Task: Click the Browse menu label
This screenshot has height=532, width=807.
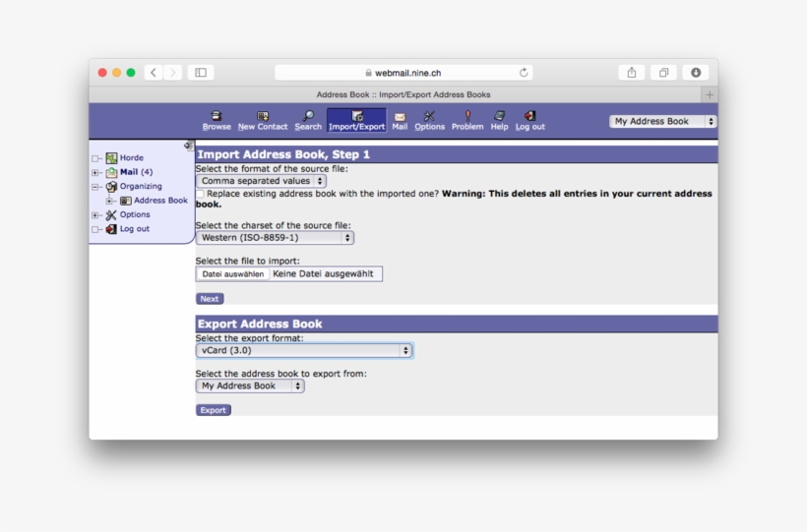Action: tap(217, 127)
